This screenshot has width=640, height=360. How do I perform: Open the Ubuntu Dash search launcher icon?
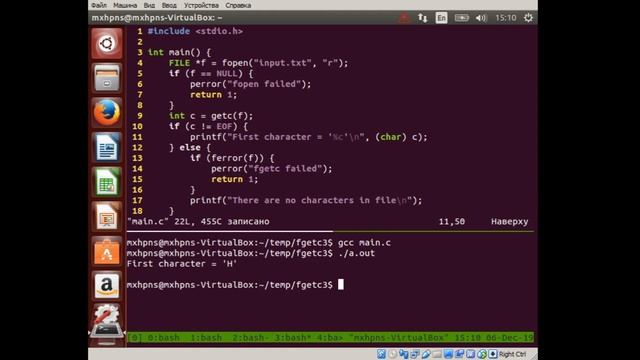pyautogui.click(x=107, y=43)
